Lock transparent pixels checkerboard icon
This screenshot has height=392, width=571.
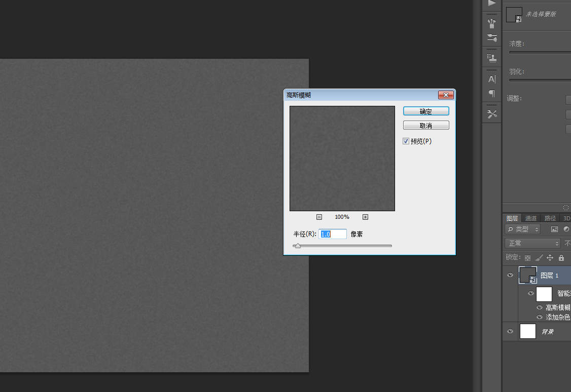click(x=528, y=258)
